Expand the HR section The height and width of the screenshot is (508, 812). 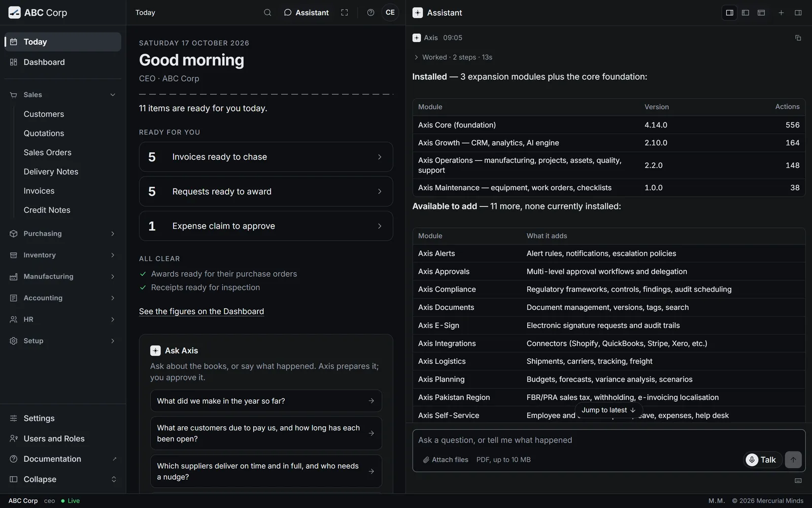63,320
